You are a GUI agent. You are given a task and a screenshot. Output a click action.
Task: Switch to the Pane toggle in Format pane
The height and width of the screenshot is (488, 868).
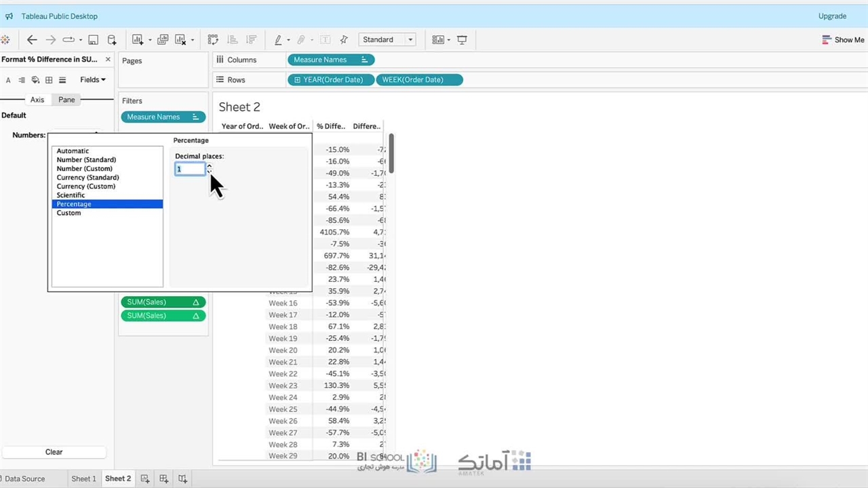tap(66, 100)
